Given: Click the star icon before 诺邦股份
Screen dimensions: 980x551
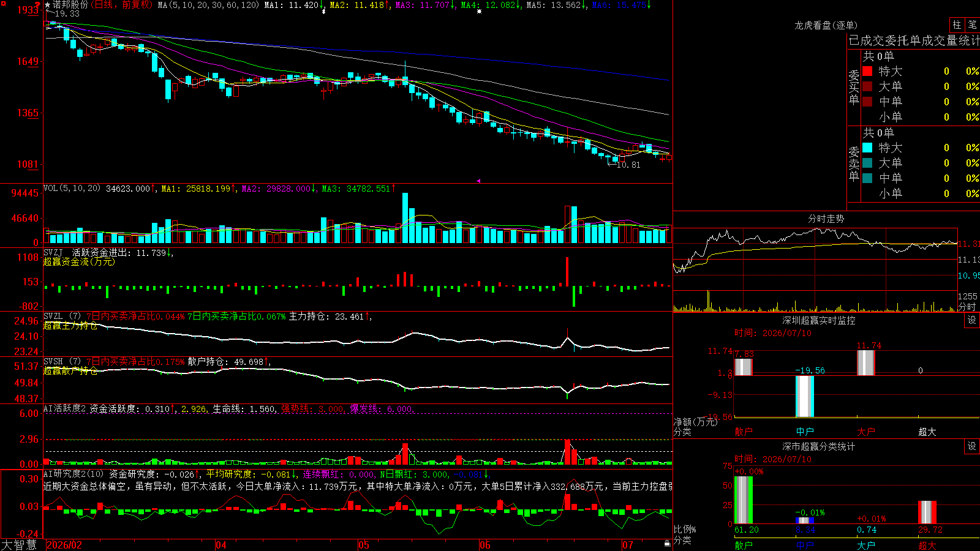Looking at the screenshot, I should click(48, 5).
